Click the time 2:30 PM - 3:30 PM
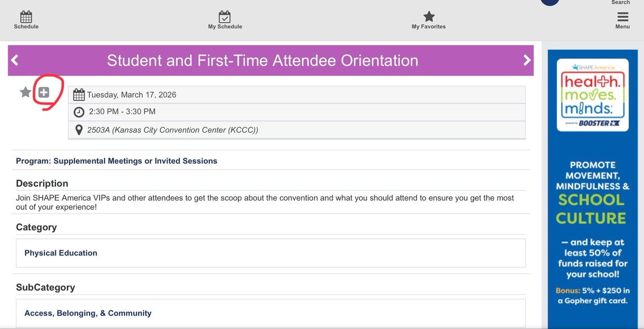644x329 pixels. coord(122,112)
